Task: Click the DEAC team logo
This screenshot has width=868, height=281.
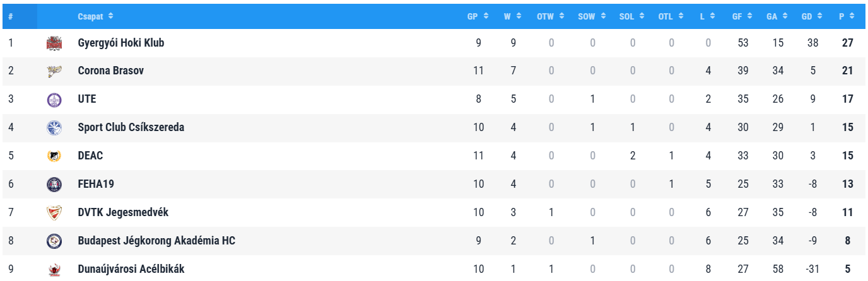Action: [54, 156]
